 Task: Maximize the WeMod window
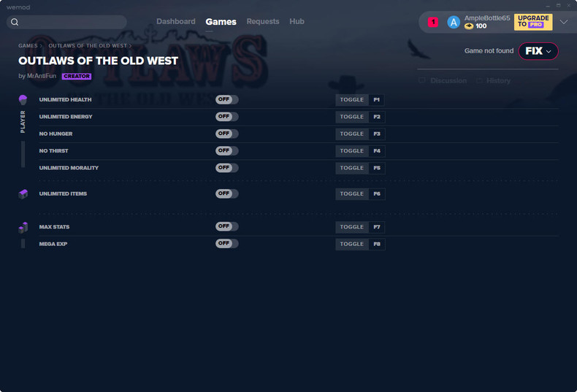(558, 6)
